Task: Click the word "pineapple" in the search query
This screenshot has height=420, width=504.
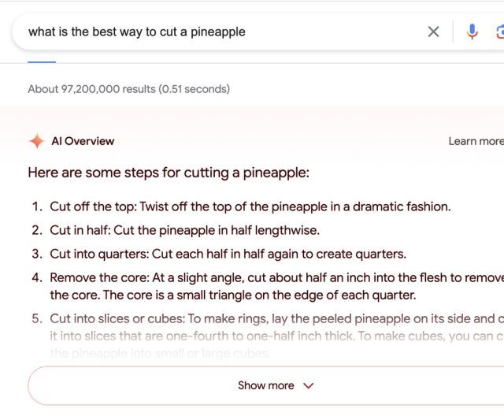Action: [x=218, y=32]
